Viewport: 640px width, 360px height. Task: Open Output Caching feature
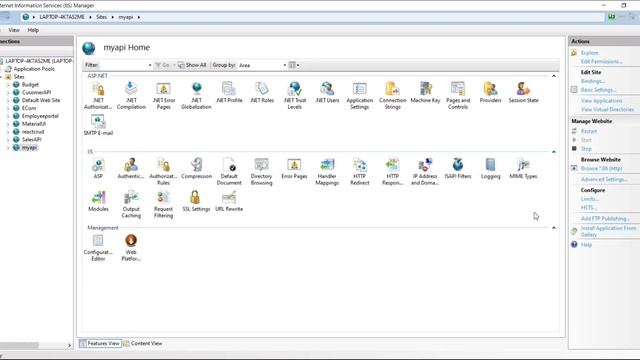[131, 204]
